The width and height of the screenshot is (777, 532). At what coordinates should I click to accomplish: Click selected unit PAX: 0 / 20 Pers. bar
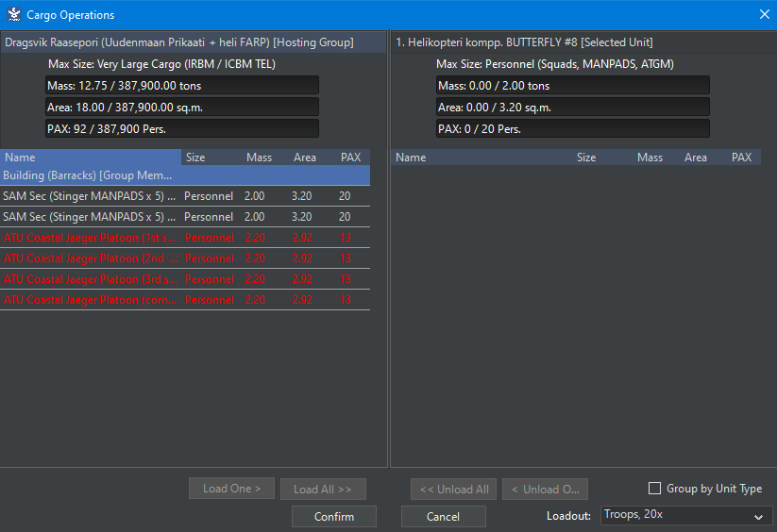coord(573,128)
